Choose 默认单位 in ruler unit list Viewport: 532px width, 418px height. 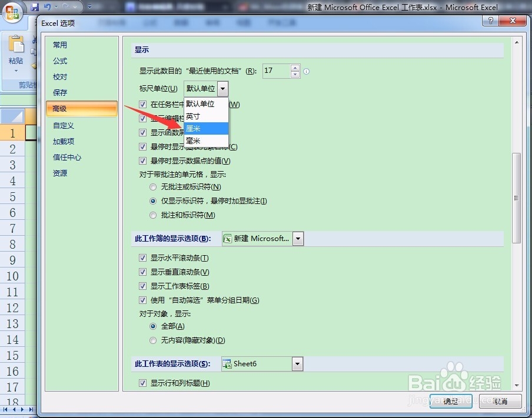[207, 103]
